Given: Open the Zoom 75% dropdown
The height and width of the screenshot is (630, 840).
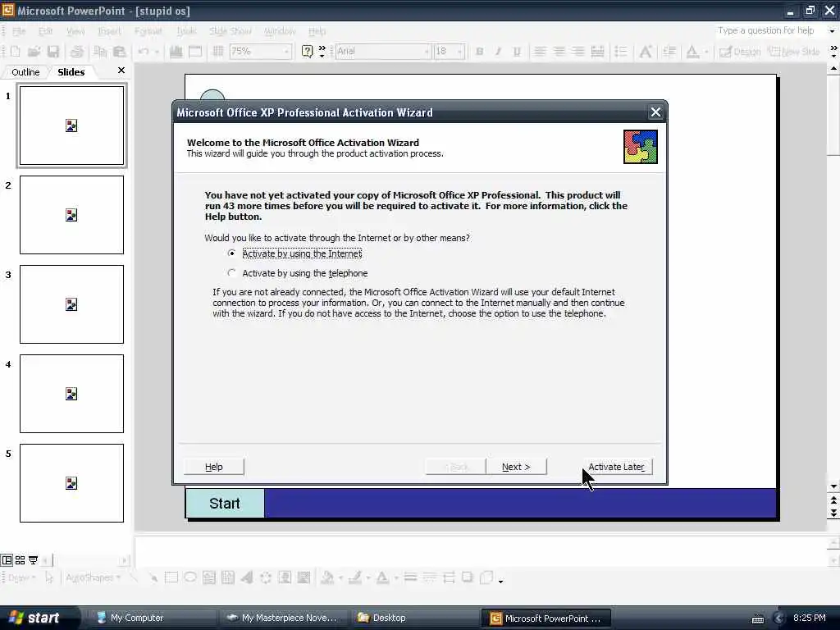Looking at the screenshot, I should (x=286, y=52).
